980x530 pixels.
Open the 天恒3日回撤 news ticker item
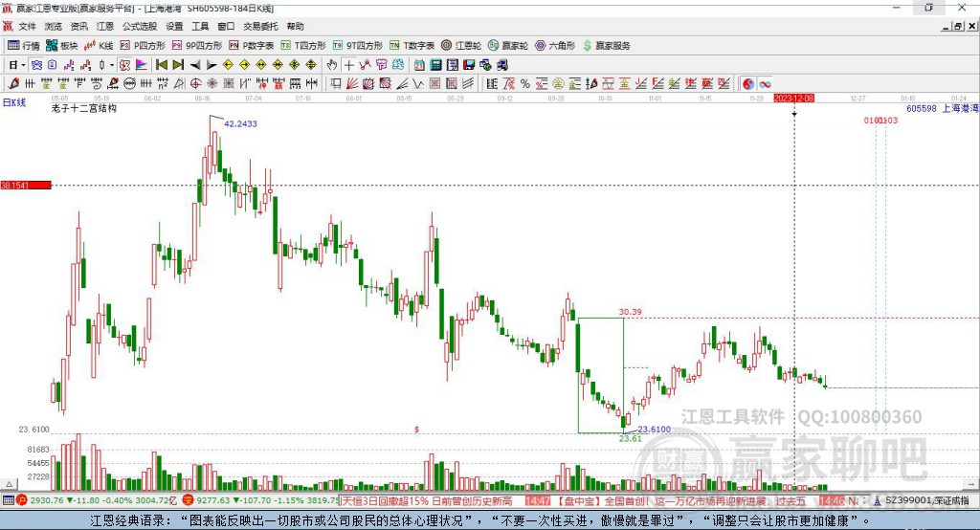(x=428, y=501)
